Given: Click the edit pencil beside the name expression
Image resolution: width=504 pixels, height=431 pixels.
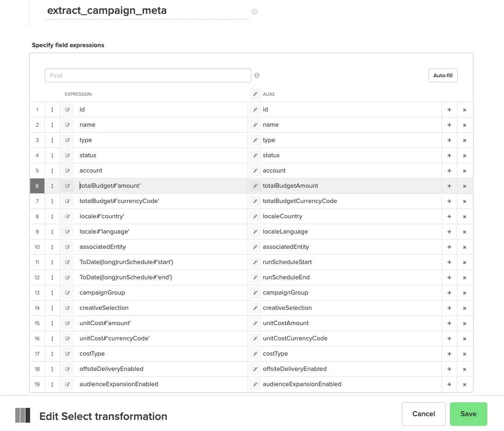Looking at the screenshot, I should tap(68, 124).
